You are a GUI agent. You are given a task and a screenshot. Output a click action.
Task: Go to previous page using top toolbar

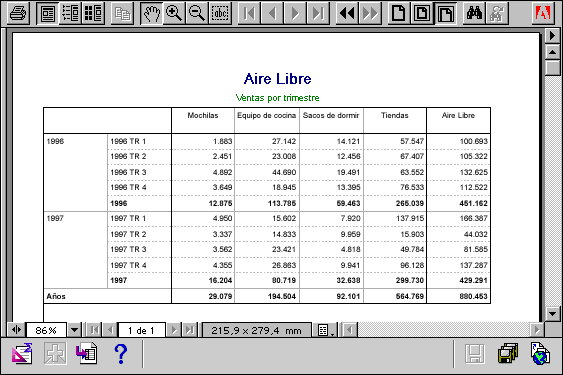(x=272, y=14)
